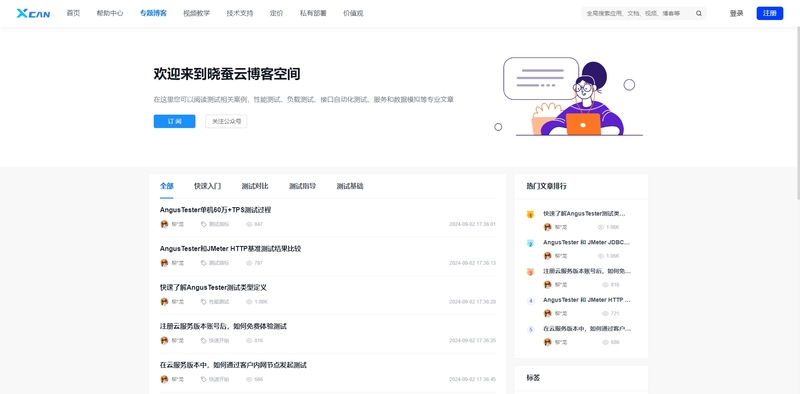Click the rank 2 medal icon
Image resolution: width=800 pixels, height=394 pixels.
[x=530, y=243]
